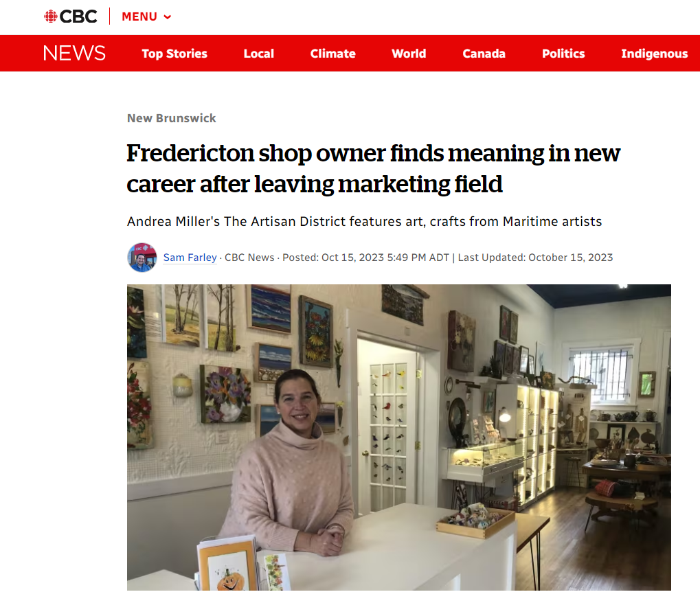Image resolution: width=700 pixels, height=603 pixels.
Task: Open Indigenous news section
Action: click(x=654, y=54)
